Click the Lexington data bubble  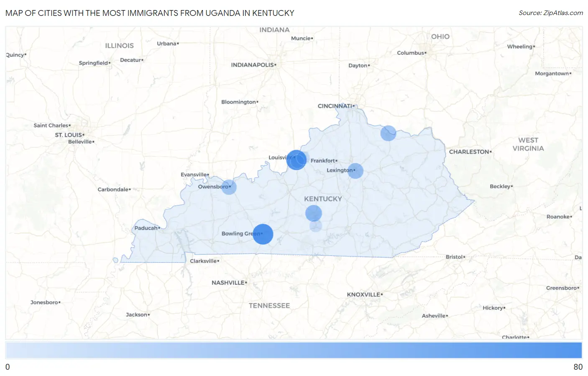355,171
